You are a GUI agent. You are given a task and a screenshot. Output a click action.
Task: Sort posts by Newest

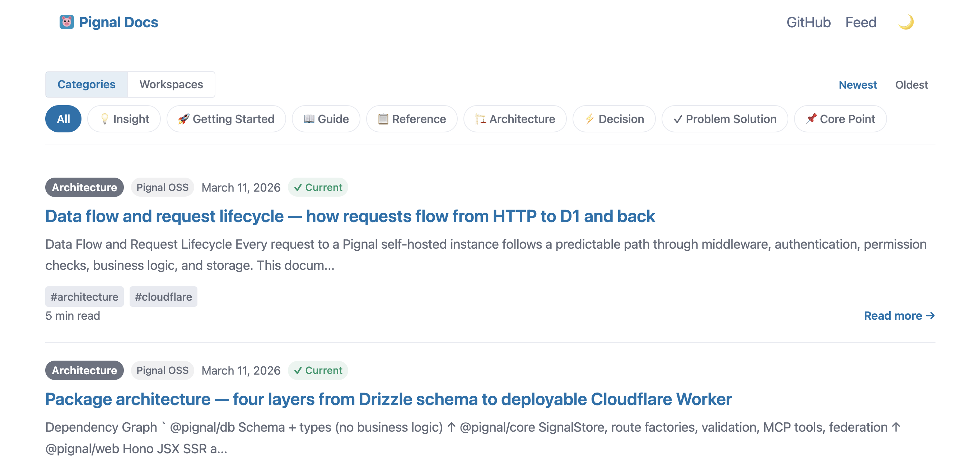click(858, 84)
